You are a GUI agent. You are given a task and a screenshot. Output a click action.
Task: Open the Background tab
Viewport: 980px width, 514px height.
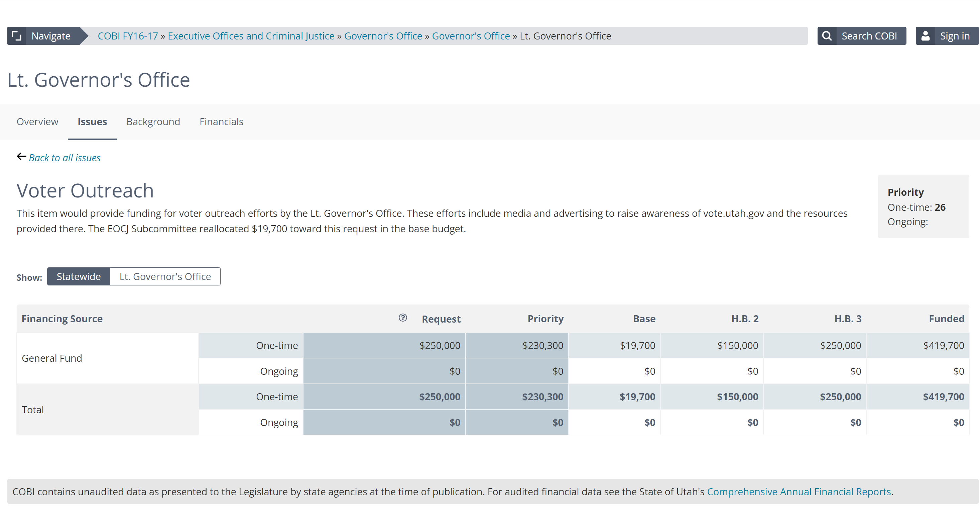153,121
